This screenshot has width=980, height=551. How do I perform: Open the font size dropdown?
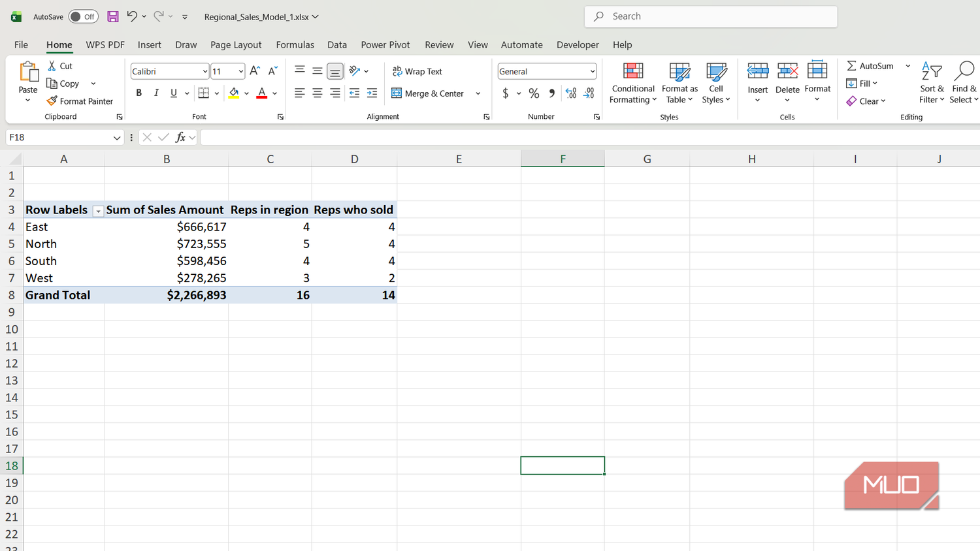[x=240, y=71]
